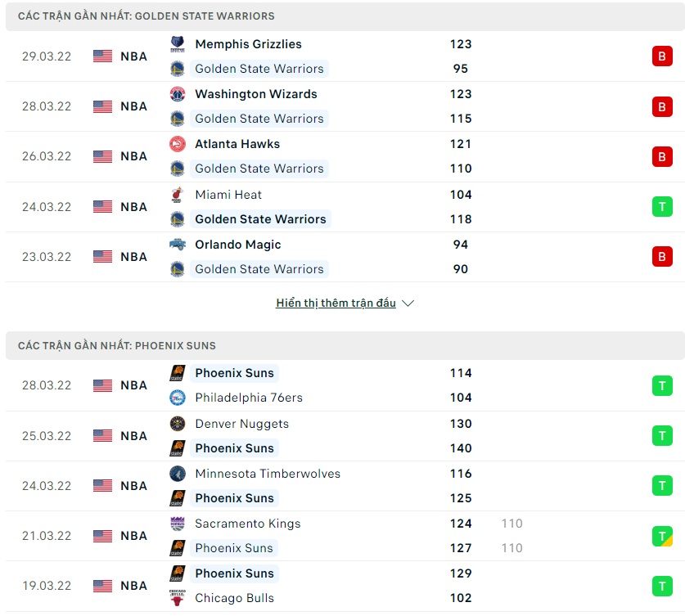Click the US flag on the 29.03.22 match

102,56
